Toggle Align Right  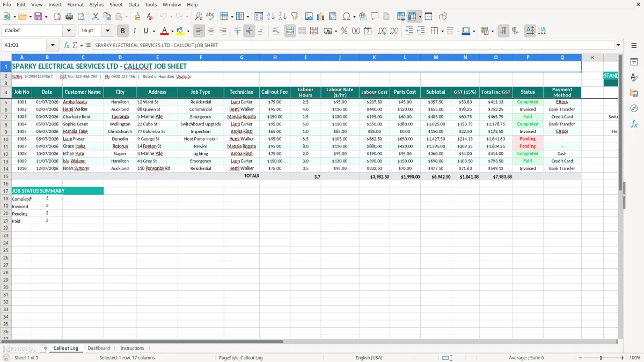[x=223, y=31]
